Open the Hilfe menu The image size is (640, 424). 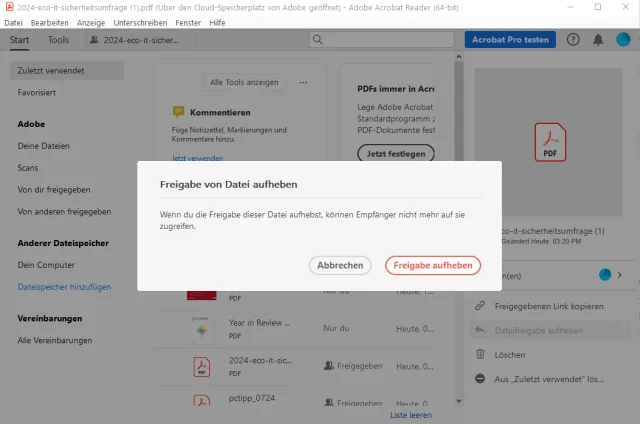pos(217,23)
